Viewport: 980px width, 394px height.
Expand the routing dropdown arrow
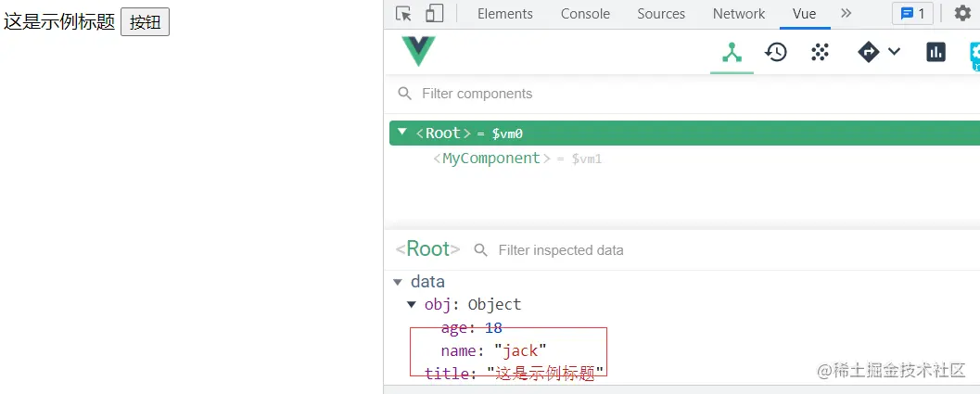[894, 52]
